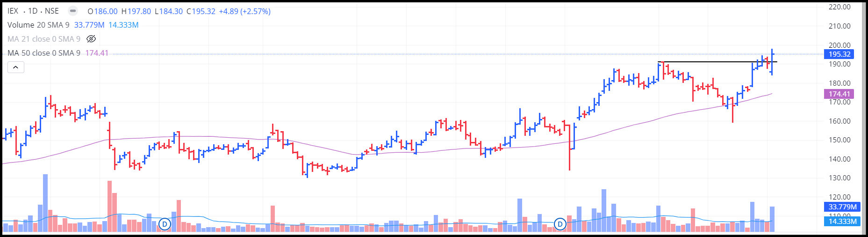The height and width of the screenshot is (237, 868).
Task: Click the 200.00 price scale label
Action: coord(839,45)
